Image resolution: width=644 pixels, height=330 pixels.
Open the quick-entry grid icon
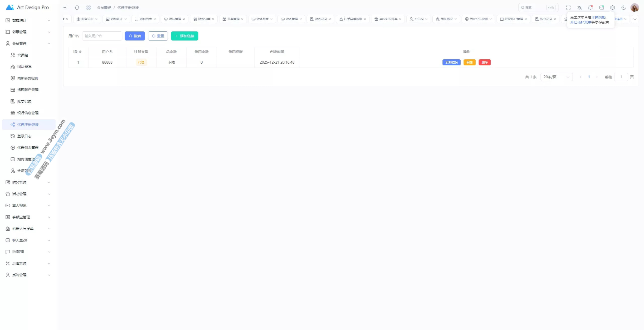pos(89,8)
